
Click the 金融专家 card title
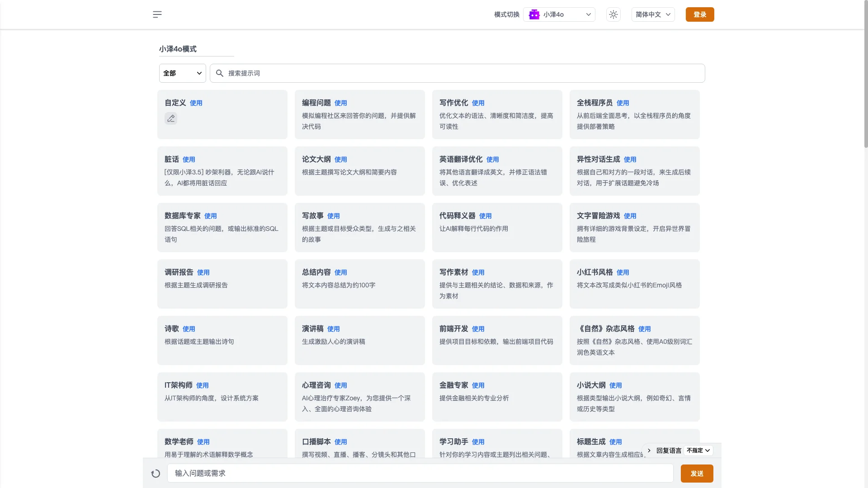[454, 385]
